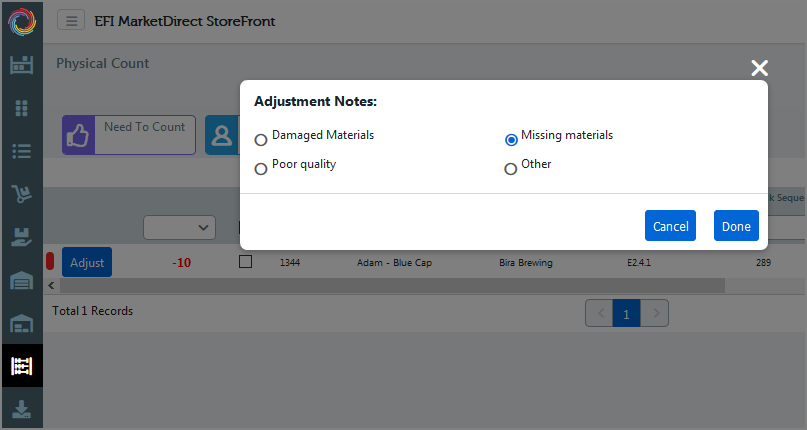The height and width of the screenshot is (430, 807).
Task: Click the Done button
Action: pos(736,226)
